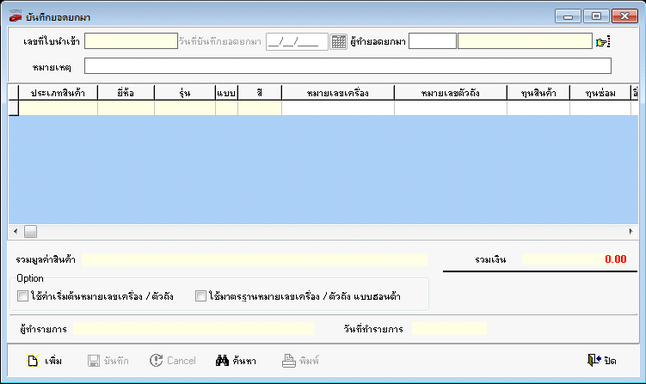The width and height of the screenshot is (646, 384).
Task: Select the ยี่ห้อ column header
Action: 126,93
